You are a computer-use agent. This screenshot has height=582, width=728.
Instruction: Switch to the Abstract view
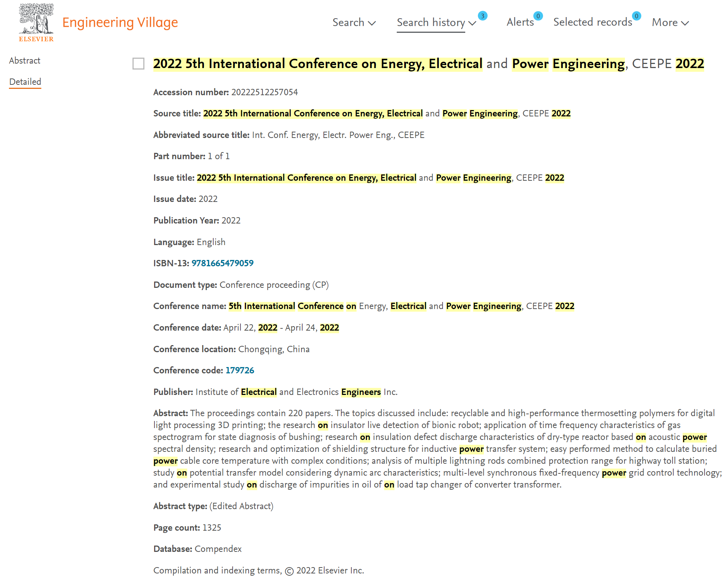click(x=25, y=60)
